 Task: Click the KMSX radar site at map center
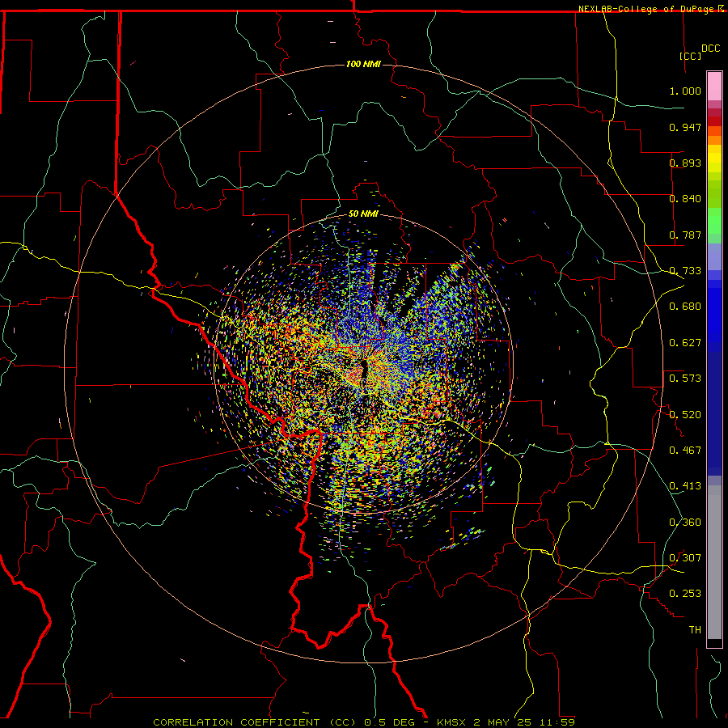pos(363,370)
